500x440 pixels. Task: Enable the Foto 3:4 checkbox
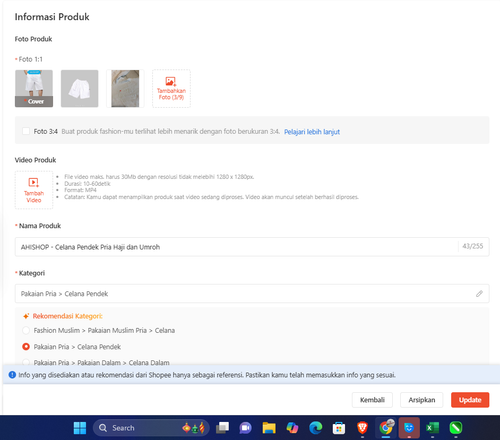(26, 131)
